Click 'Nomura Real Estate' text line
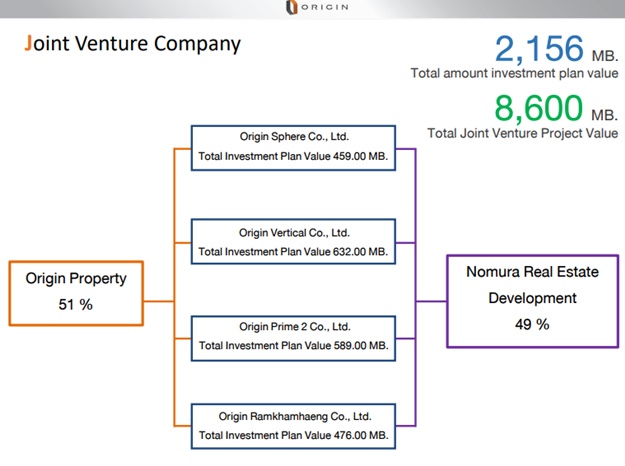 point(533,272)
